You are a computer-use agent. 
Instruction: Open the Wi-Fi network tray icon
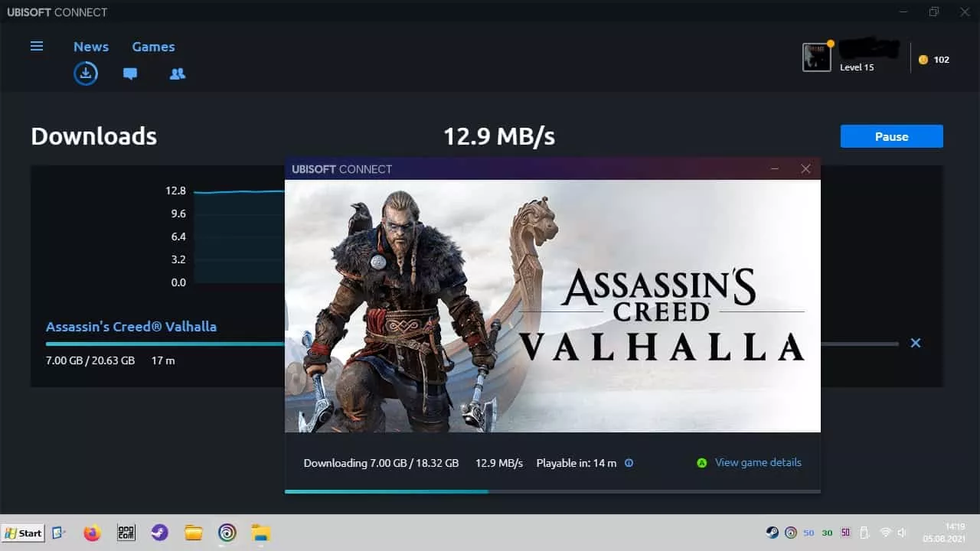tap(886, 533)
